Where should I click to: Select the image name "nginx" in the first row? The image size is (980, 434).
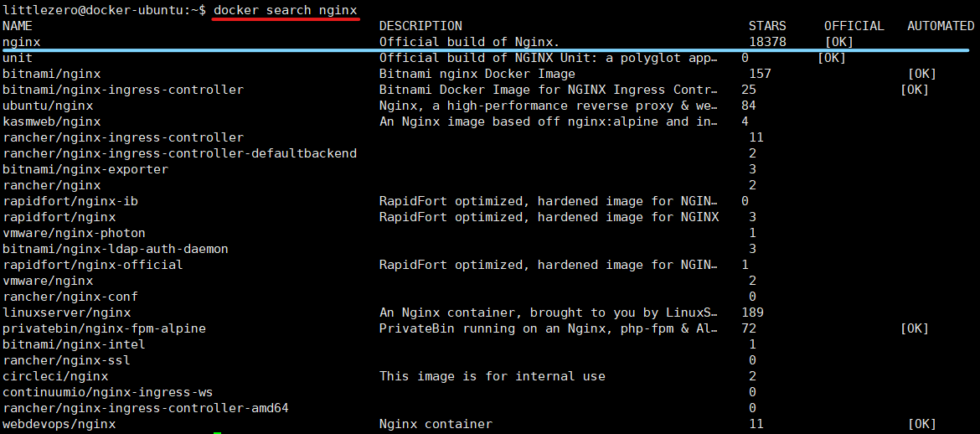coord(21,42)
